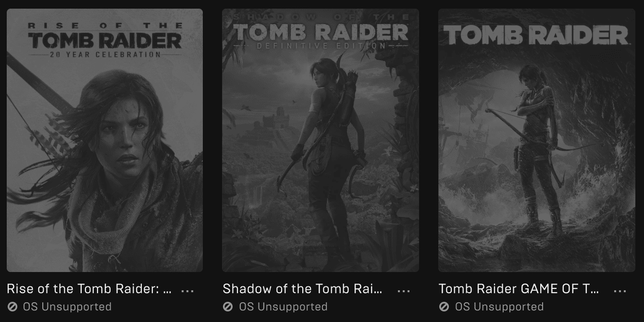
Task: Click the Tomb Raider logo on third cover
Action: (x=536, y=35)
